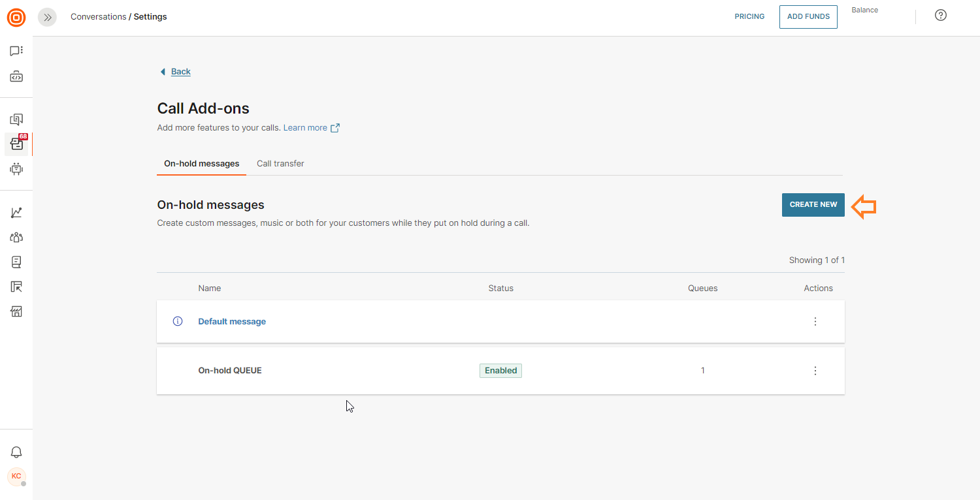Click the KC user avatar
980x500 pixels.
pos(16,477)
